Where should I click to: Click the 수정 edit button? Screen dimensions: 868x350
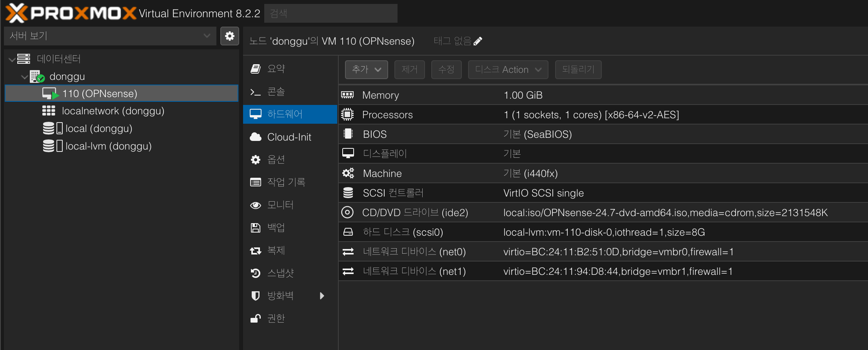click(x=446, y=70)
